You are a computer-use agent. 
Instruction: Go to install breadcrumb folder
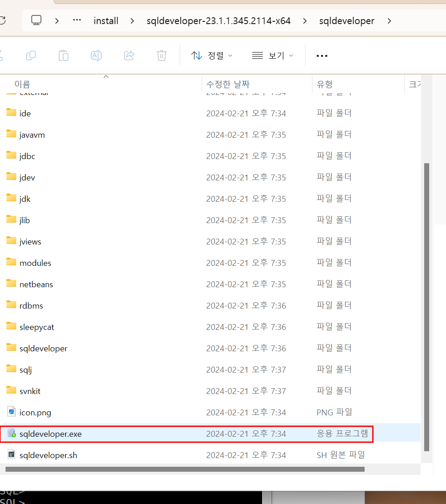tap(106, 21)
